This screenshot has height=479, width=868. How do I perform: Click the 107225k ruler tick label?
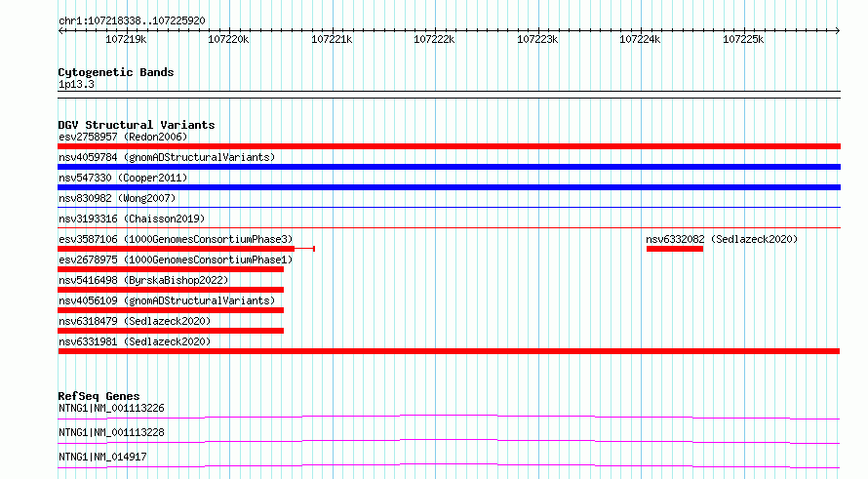pos(743,39)
